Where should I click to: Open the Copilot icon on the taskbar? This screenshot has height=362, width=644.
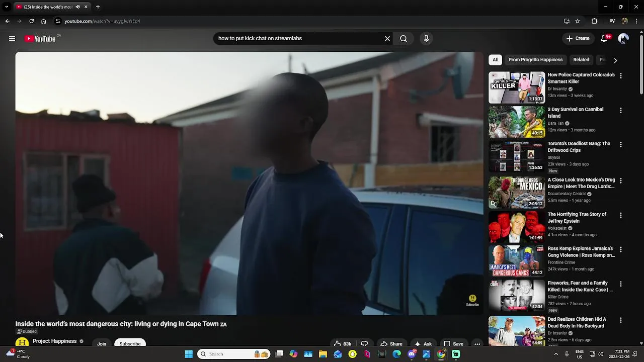293,354
